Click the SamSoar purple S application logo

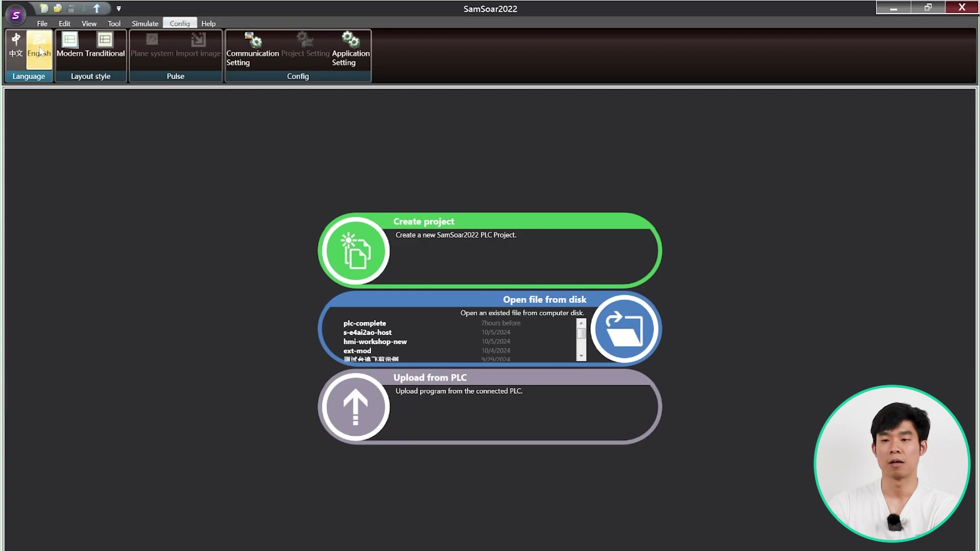click(16, 15)
